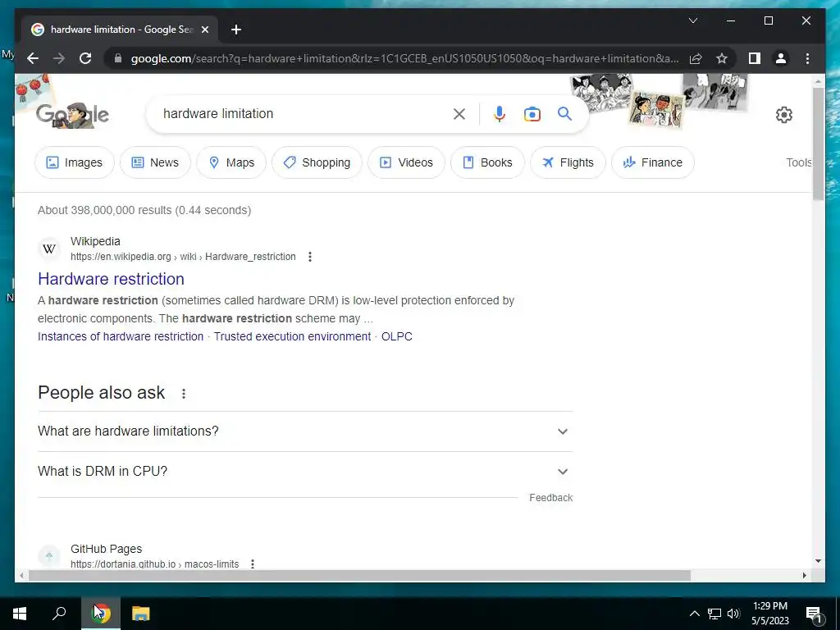Search by image camera icon

pos(532,114)
